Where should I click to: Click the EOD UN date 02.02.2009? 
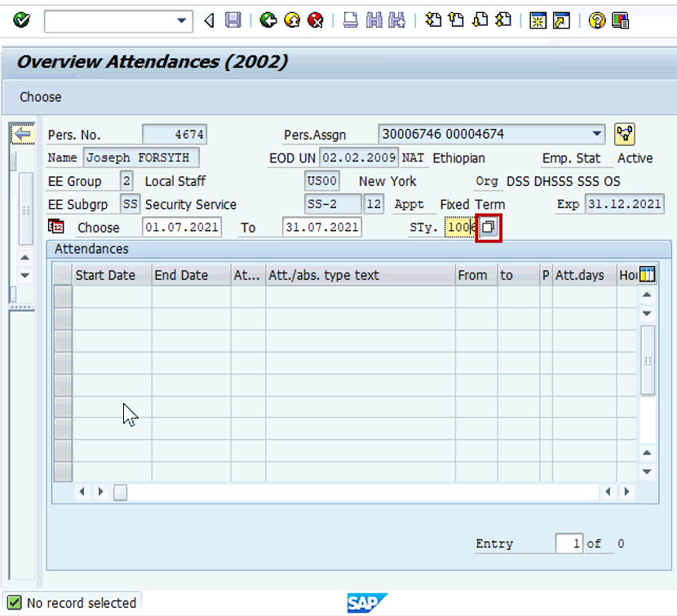pos(359,157)
